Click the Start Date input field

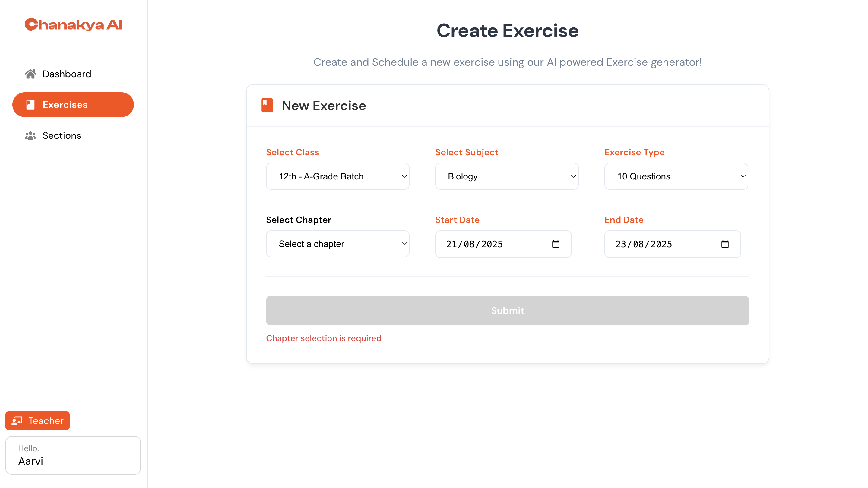point(503,244)
